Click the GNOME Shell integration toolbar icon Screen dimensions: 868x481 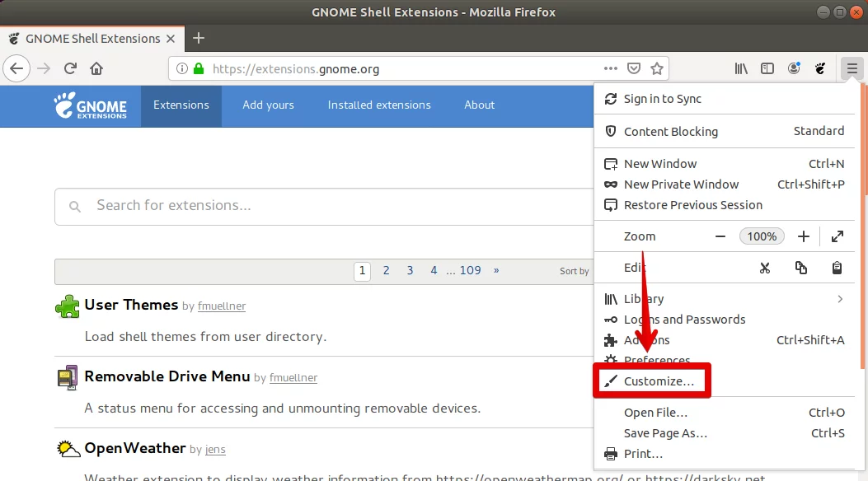pyautogui.click(x=820, y=68)
